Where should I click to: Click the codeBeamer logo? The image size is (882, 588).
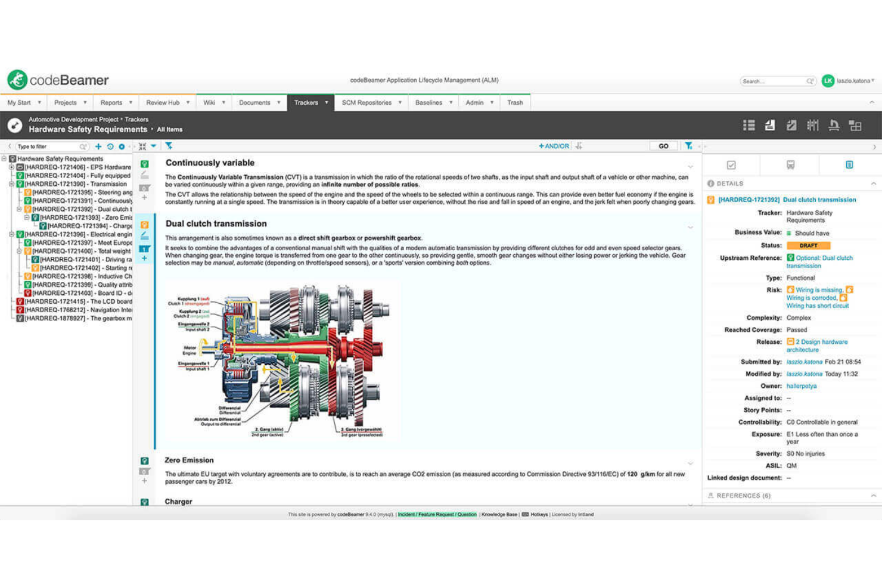tap(58, 80)
